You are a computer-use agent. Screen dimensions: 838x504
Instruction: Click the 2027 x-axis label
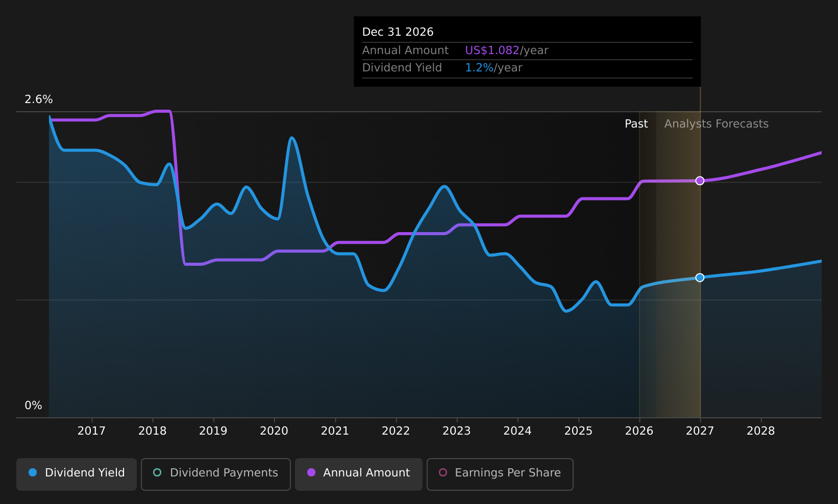pyautogui.click(x=700, y=431)
